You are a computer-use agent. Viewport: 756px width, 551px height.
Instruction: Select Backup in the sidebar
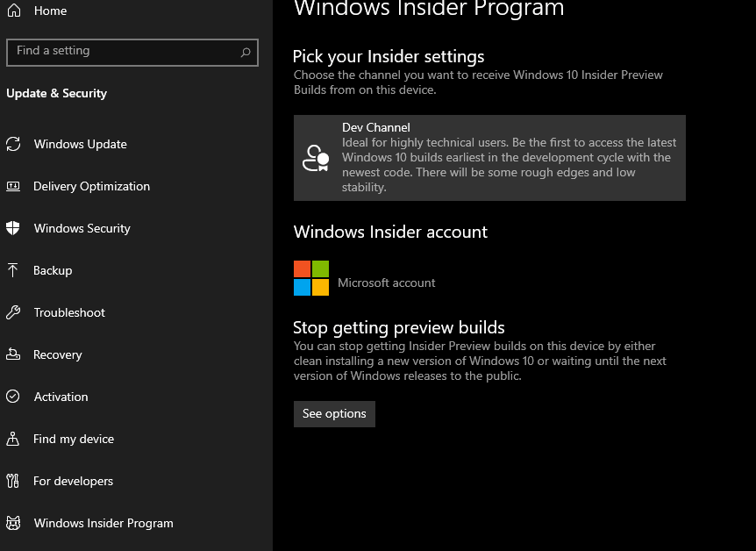53,270
